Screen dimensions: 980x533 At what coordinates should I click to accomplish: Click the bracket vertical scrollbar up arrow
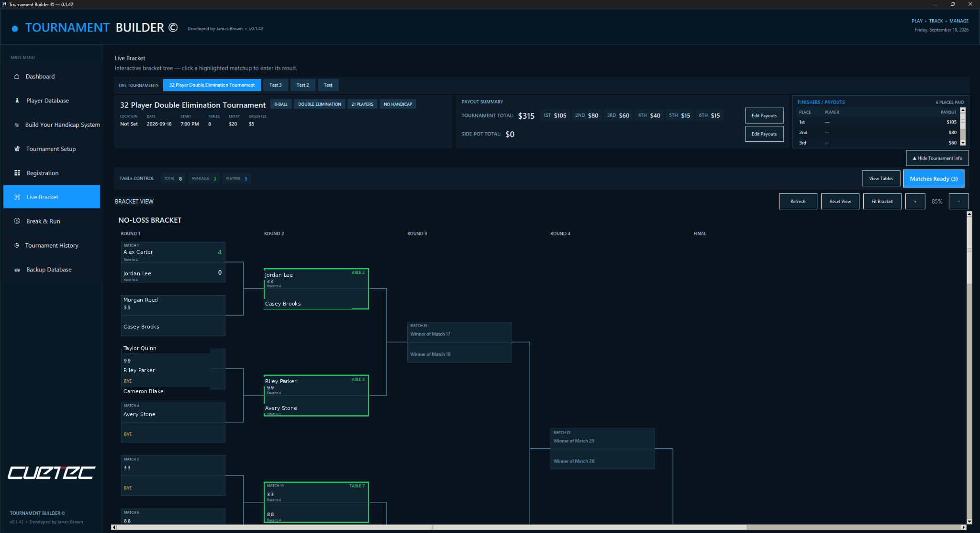point(969,214)
